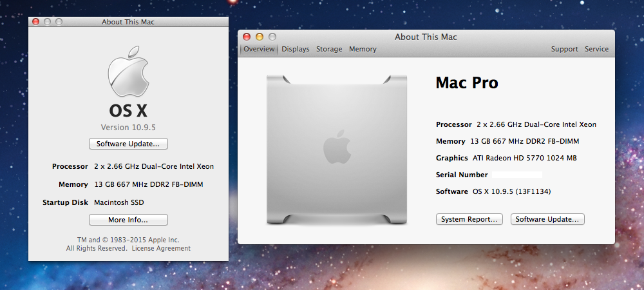Click small About This Mac title bar
Image resolution: width=644 pixels, height=290 pixels.
128,22
